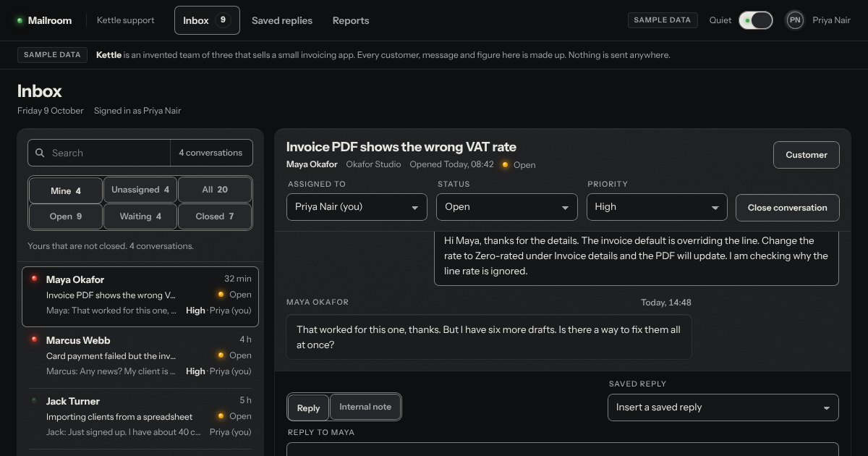Open the Marcus Webb conversation
Viewport: 868px width, 456px height.
click(140, 355)
